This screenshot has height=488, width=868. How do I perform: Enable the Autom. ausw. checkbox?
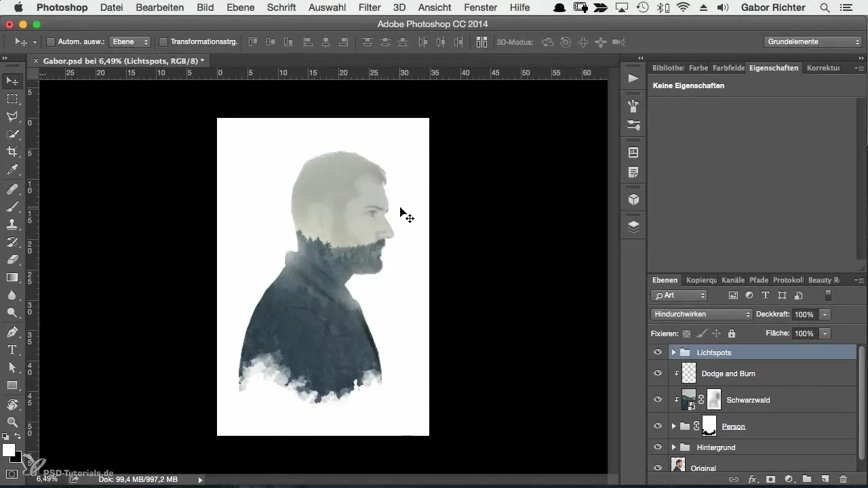51,42
